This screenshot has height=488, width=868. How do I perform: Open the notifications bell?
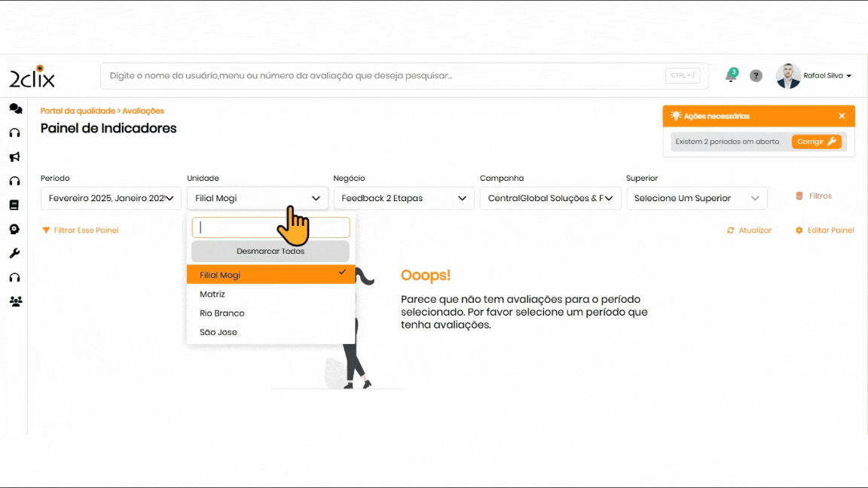pos(730,76)
